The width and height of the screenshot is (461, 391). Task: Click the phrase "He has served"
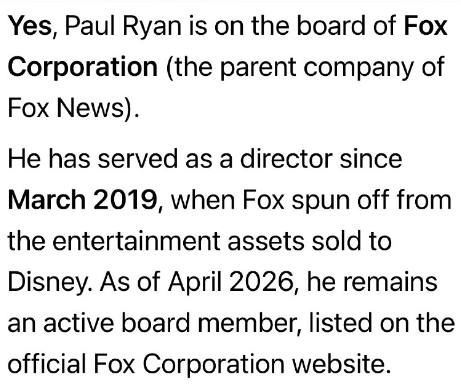(93, 159)
